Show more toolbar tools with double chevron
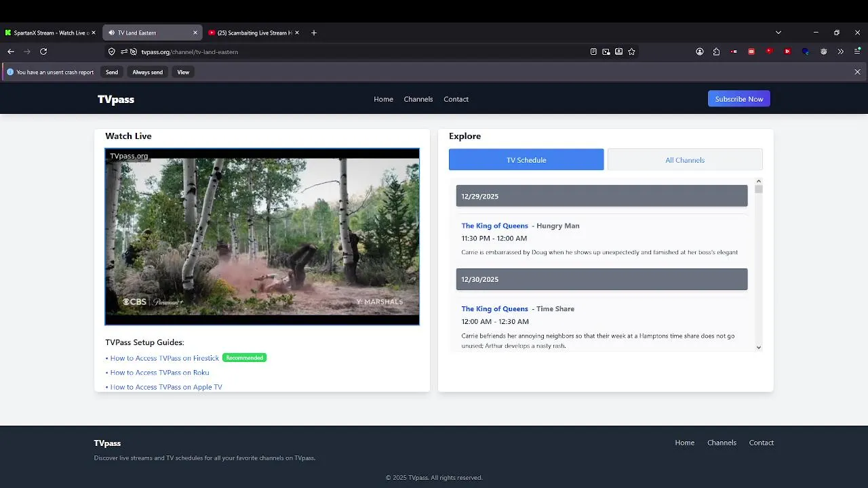 [x=841, y=52]
